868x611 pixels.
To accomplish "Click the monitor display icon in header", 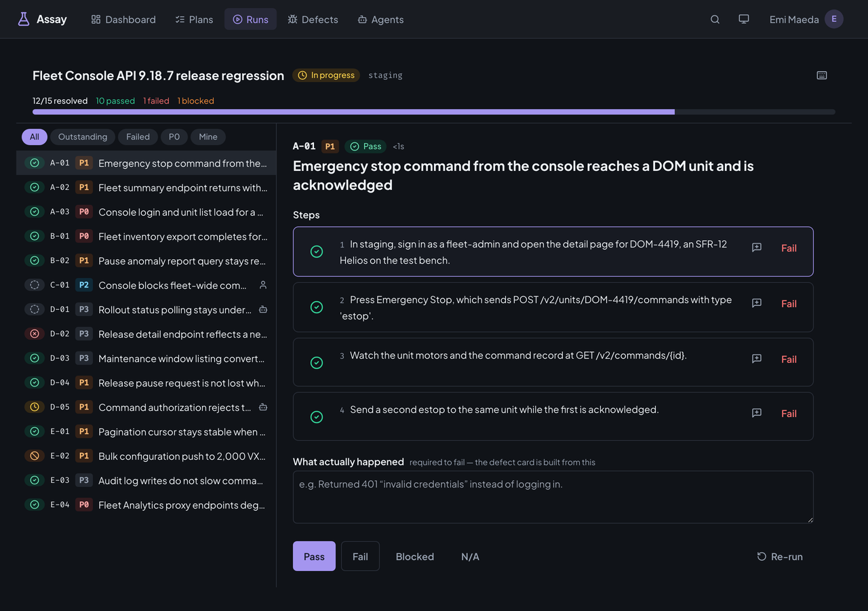I will pos(744,19).
